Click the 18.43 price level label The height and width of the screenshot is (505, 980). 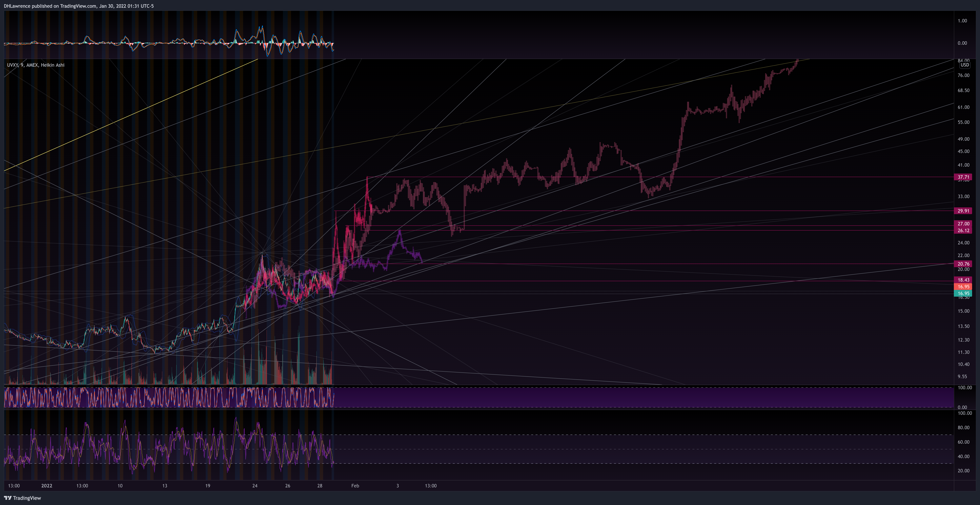[963, 280]
